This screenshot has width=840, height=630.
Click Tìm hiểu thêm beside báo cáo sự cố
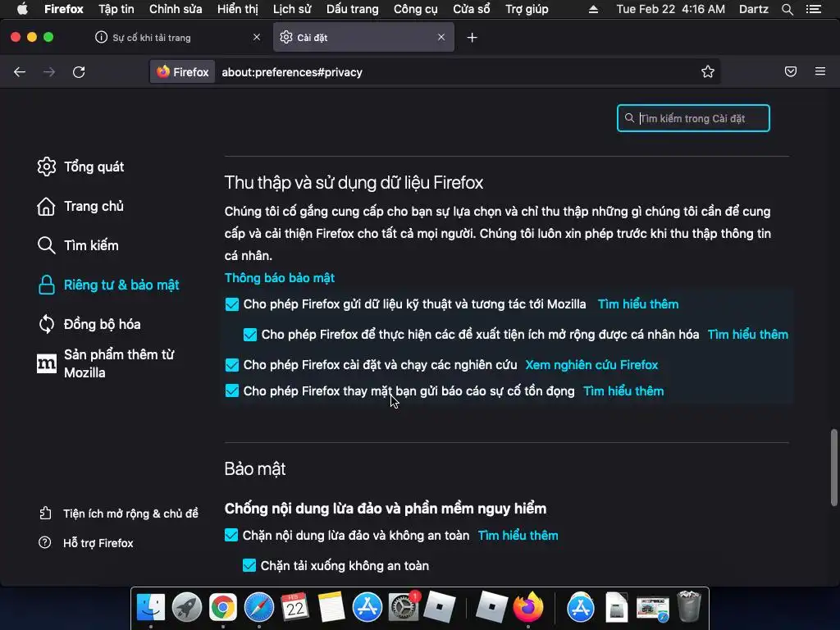623,391
